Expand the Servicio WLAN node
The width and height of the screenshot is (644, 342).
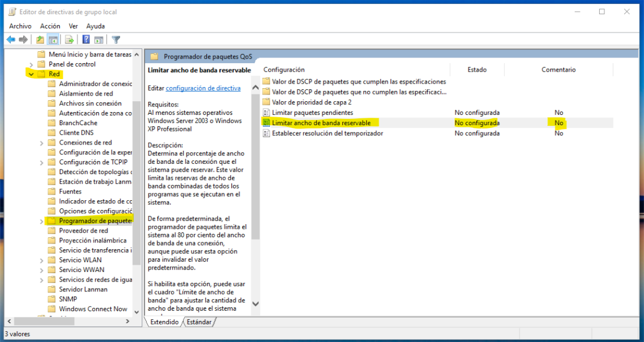click(41, 261)
